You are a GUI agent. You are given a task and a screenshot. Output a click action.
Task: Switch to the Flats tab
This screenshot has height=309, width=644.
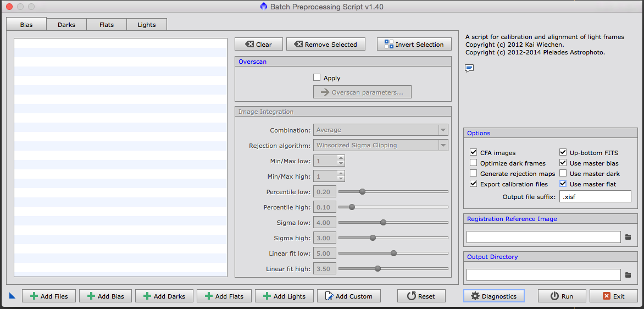click(107, 25)
